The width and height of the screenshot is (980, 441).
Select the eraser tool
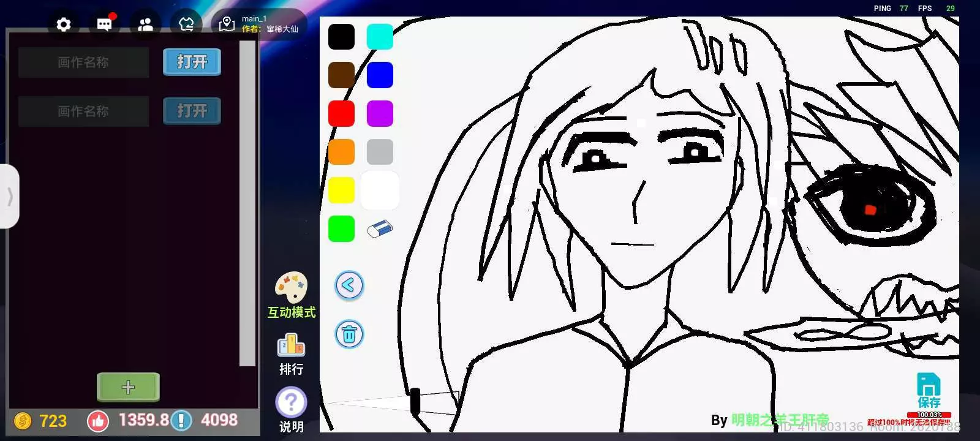tap(380, 229)
